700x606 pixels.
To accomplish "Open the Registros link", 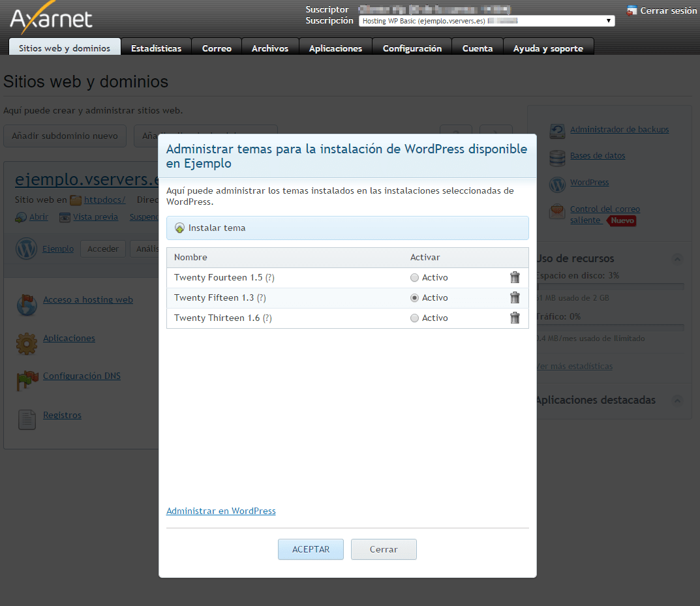I will [x=62, y=415].
